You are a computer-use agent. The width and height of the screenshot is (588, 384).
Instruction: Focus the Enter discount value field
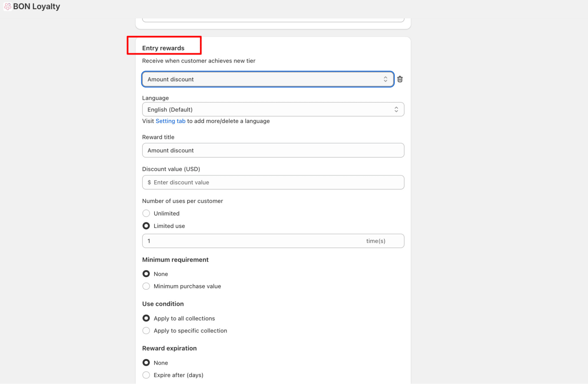pos(276,182)
